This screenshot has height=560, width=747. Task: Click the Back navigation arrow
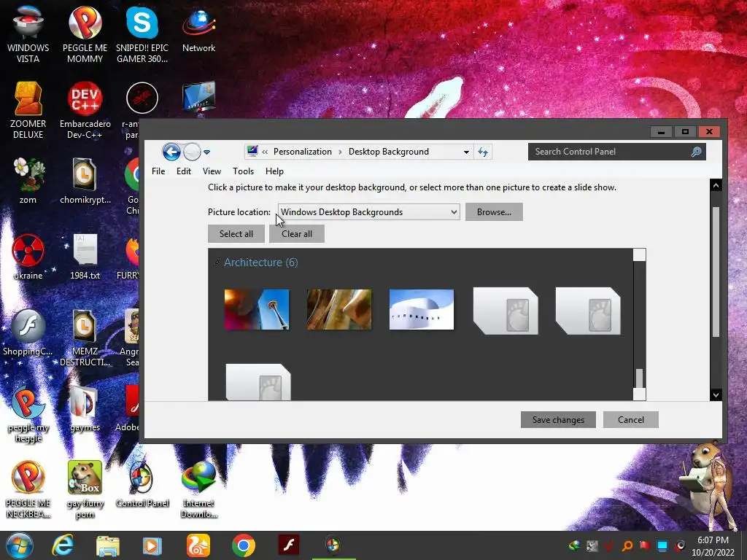171,152
